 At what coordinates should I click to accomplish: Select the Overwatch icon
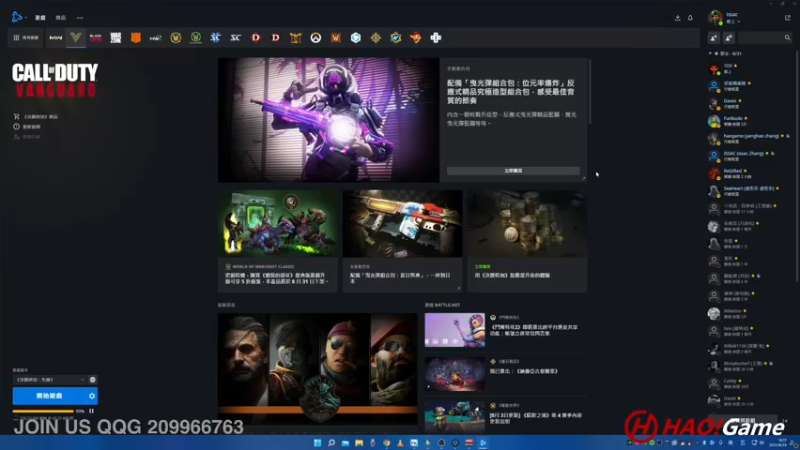315,38
